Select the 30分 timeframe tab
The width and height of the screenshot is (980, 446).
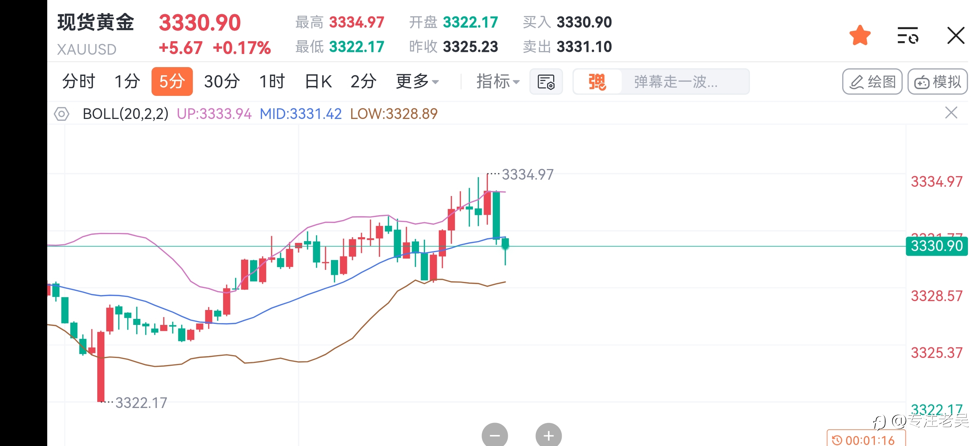(x=222, y=81)
